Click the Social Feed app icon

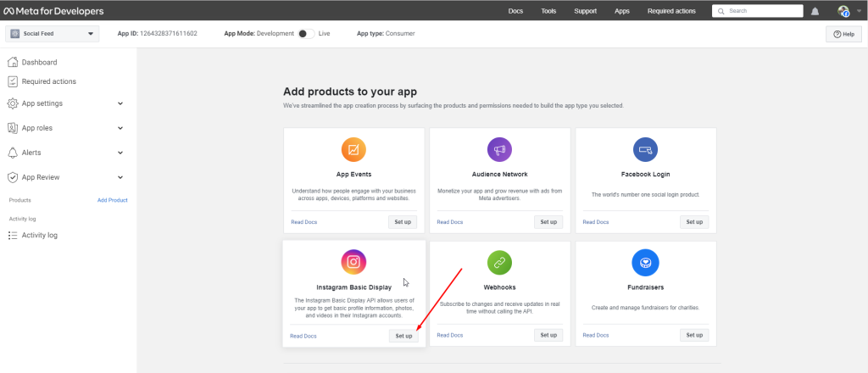tap(15, 34)
